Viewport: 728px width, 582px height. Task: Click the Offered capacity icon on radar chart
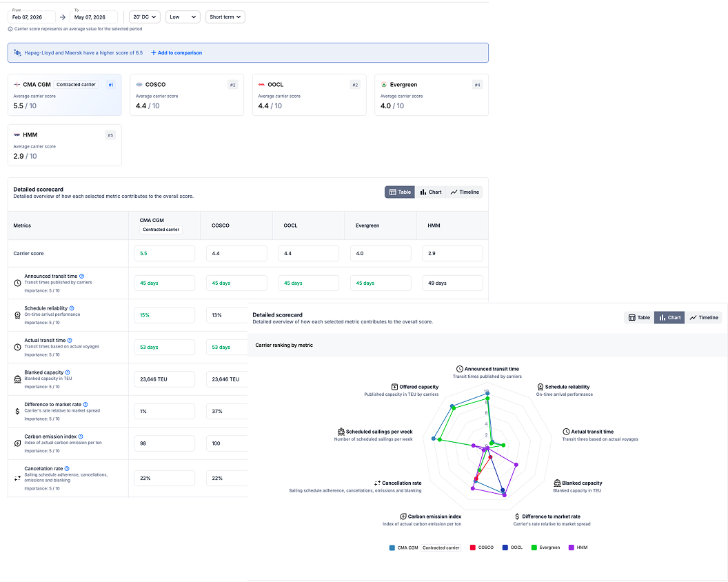394,387
